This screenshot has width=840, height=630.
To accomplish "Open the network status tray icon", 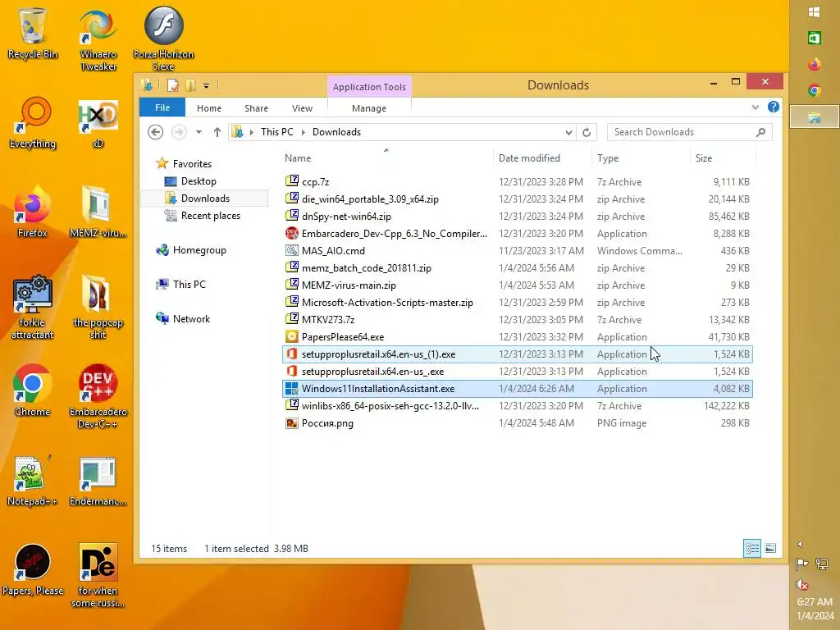I will 822,564.
